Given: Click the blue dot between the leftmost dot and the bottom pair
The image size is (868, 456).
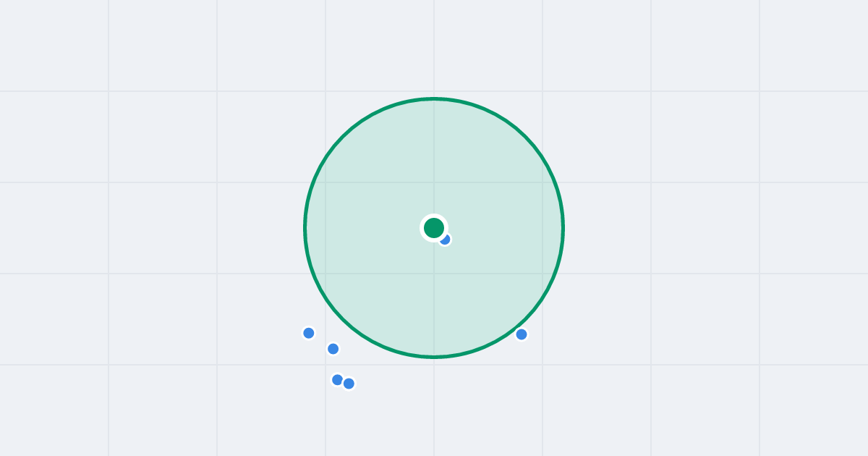Looking at the screenshot, I should click(x=333, y=349).
